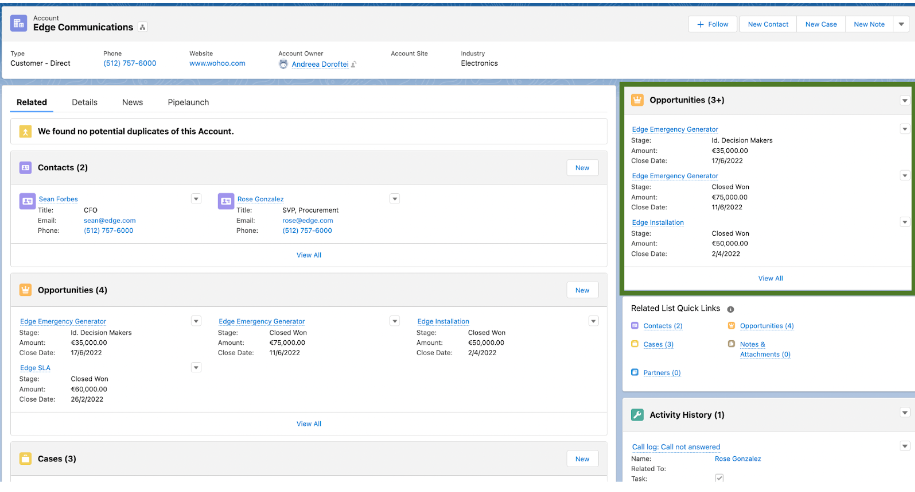
Task: Open Activity History panel dropdown
Action: click(x=904, y=413)
